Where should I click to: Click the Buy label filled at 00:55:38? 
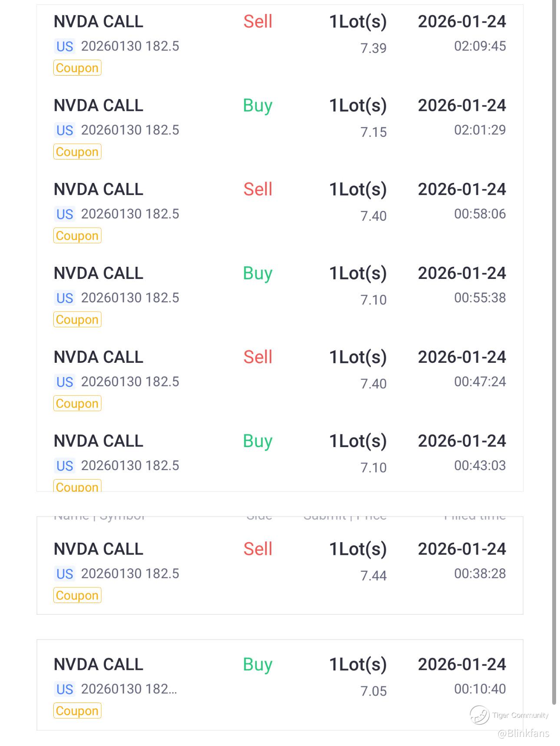pos(258,273)
